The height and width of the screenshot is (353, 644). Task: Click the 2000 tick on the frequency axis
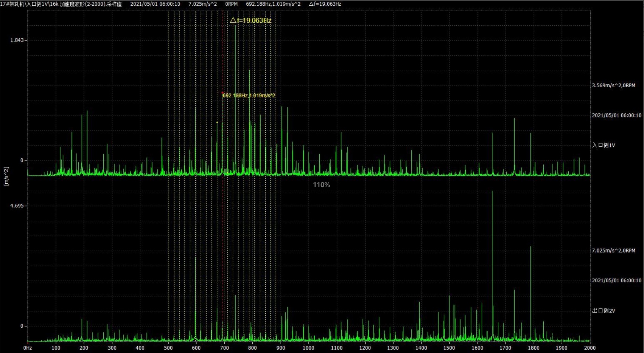pos(590,348)
